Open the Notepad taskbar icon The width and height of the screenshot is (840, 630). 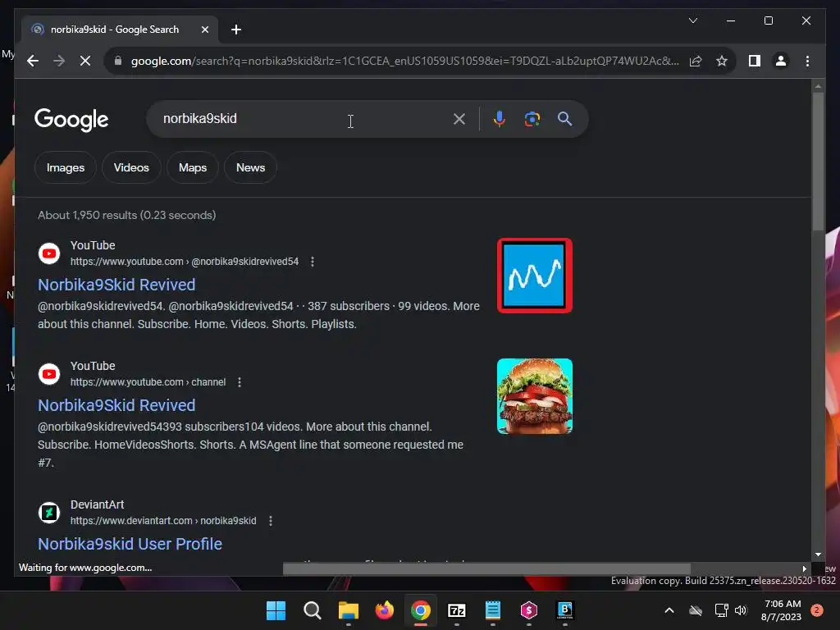coord(493,610)
